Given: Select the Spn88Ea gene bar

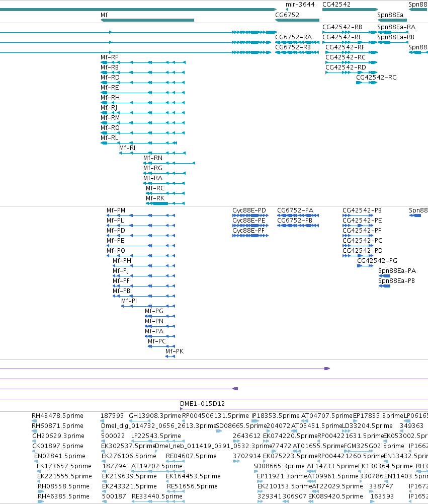Looking at the screenshot, I should point(392,20).
